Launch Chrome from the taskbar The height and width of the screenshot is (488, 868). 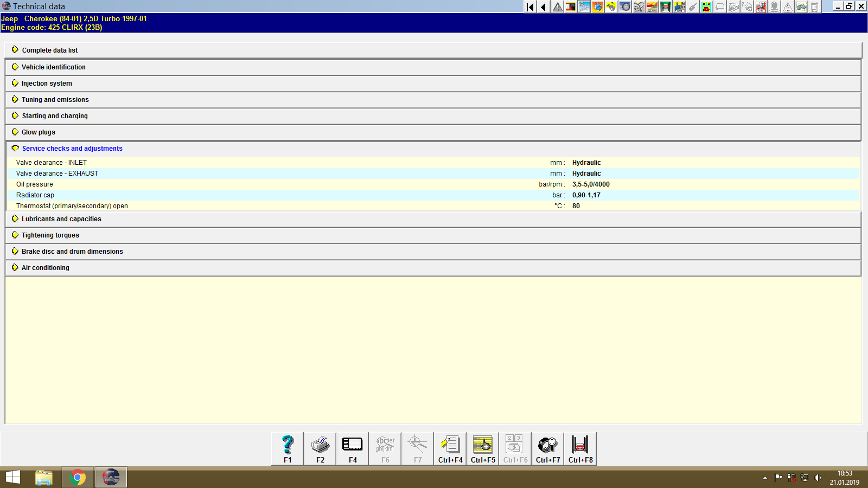77,477
